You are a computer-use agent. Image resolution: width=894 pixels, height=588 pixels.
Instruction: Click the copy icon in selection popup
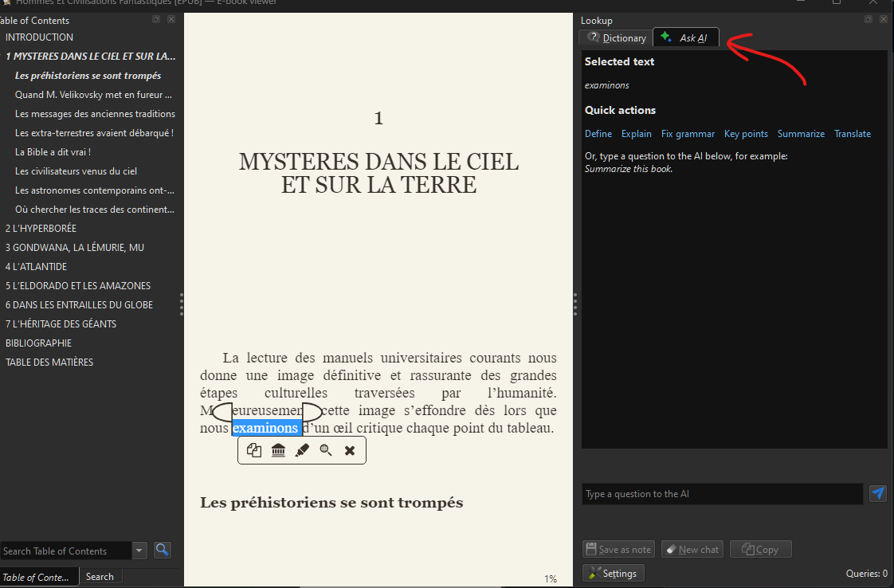254,450
